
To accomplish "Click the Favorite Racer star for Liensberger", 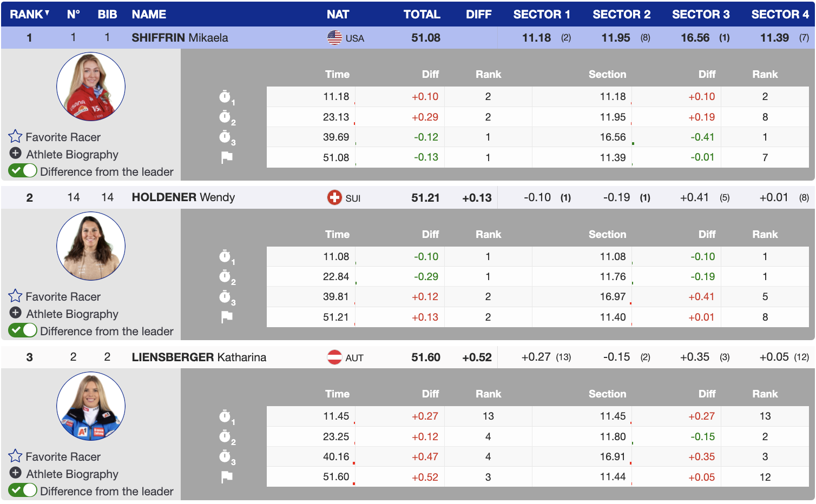I will 15,456.
